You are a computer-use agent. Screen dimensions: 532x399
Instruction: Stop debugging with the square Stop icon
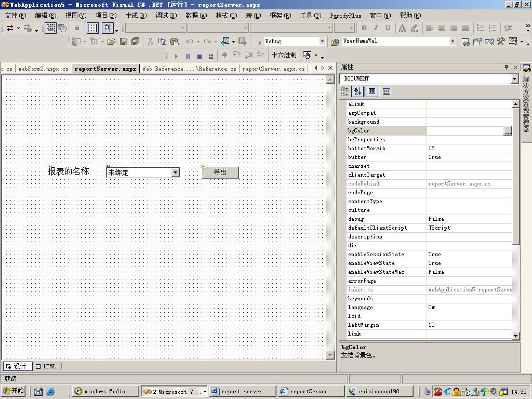click(199, 56)
